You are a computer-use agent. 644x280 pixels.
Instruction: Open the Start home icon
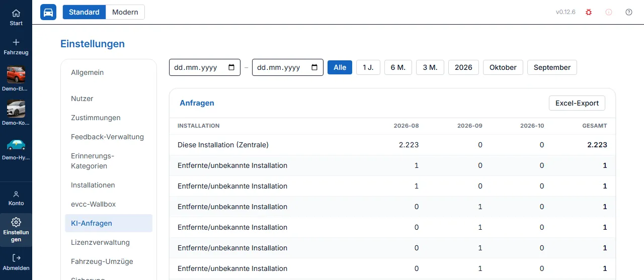16,13
